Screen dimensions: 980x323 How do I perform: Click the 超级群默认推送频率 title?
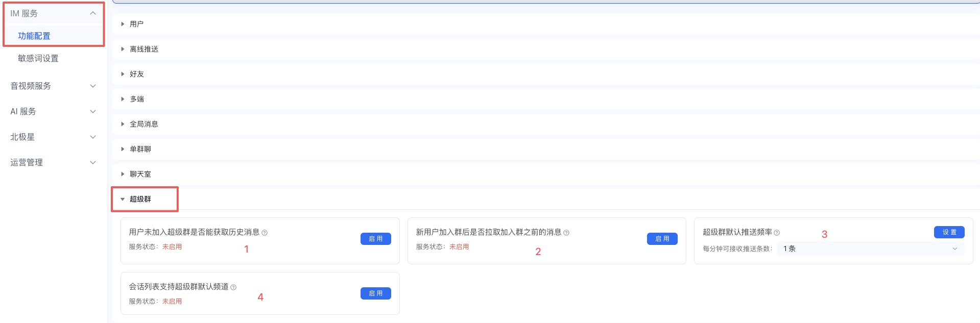(737, 232)
